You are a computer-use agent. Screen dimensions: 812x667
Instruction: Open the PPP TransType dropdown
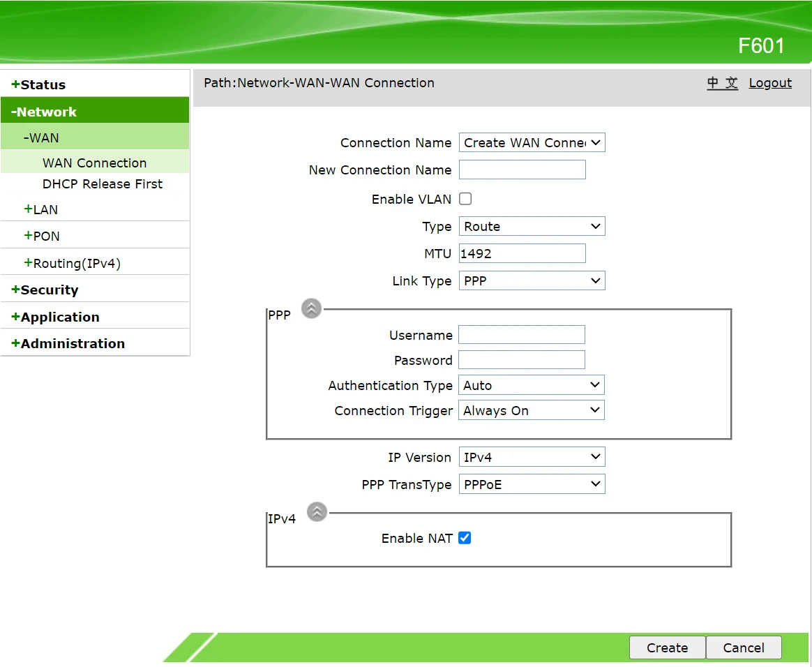532,484
